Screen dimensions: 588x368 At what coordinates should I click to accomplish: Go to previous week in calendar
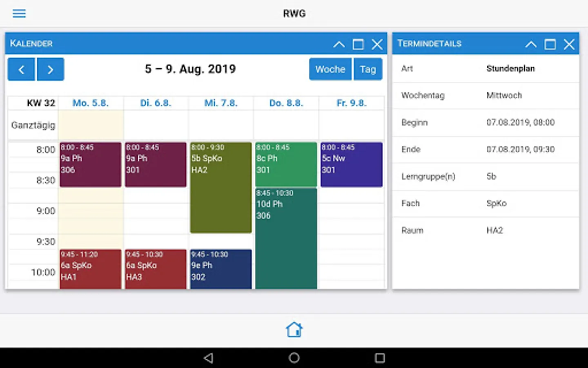tap(21, 69)
